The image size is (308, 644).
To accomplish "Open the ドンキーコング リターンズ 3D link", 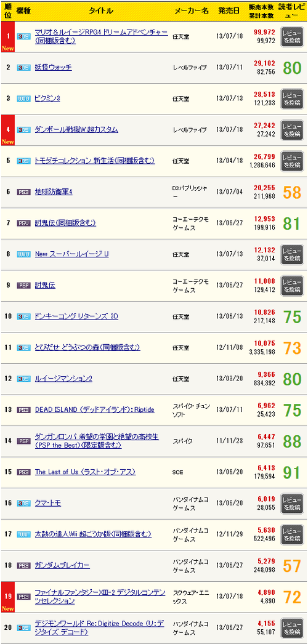I will point(77,316).
